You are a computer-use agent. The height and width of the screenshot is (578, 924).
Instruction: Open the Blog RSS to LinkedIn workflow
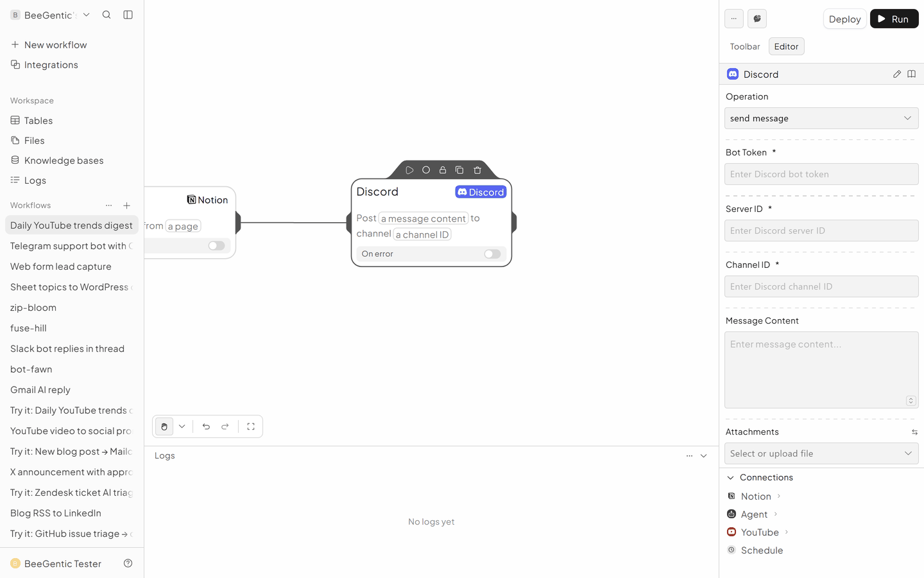point(72,513)
